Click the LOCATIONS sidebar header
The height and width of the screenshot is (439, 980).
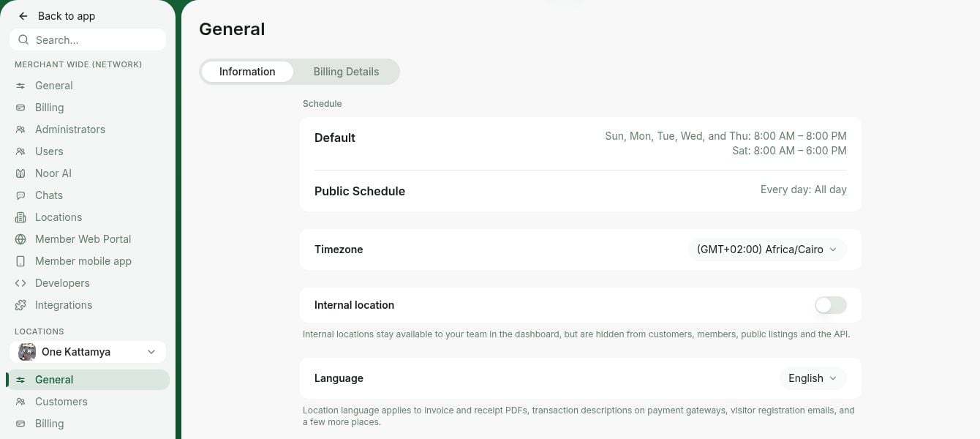tap(39, 331)
